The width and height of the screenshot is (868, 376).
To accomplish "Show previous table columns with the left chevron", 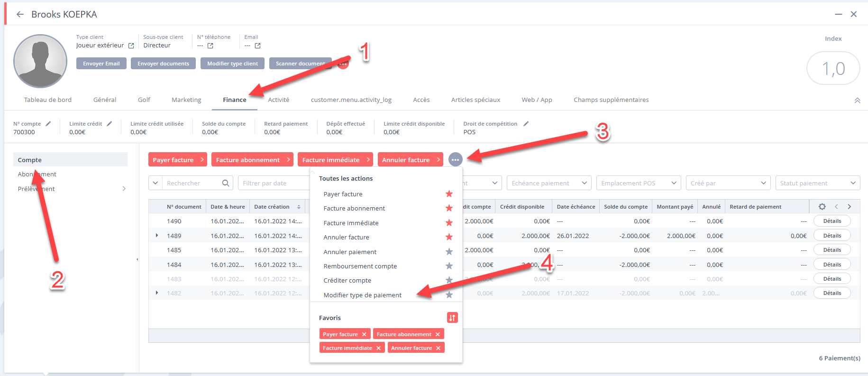I will pos(836,207).
